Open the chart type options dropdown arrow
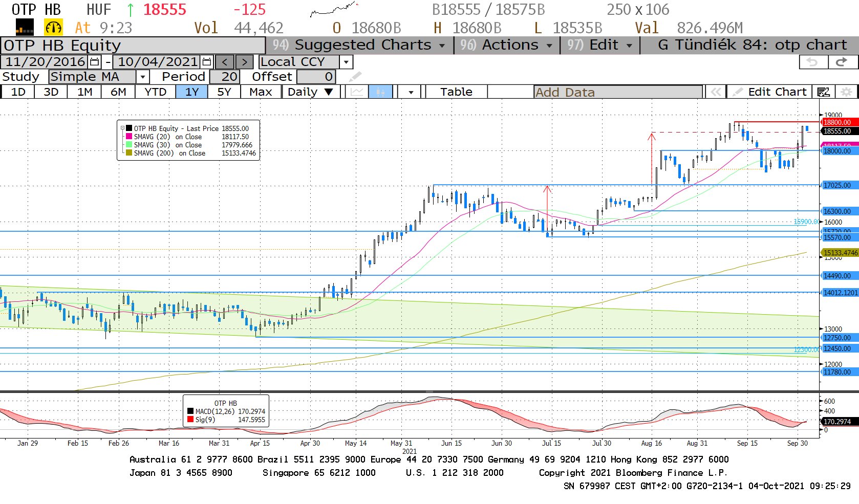Screen dimensions: 859x504 point(411,92)
